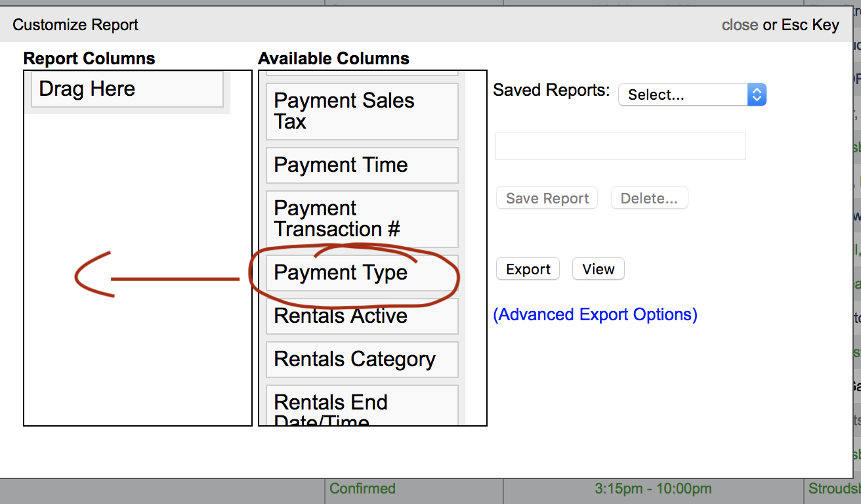This screenshot has width=861, height=504.
Task: Click the Drag Here placeholder item
Action: tap(127, 89)
